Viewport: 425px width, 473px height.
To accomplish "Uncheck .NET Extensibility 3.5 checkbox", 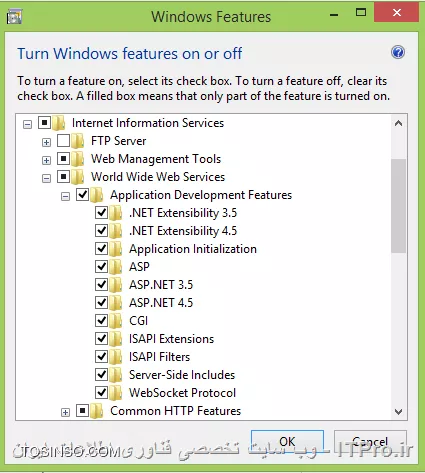I will click(x=101, y=213).
